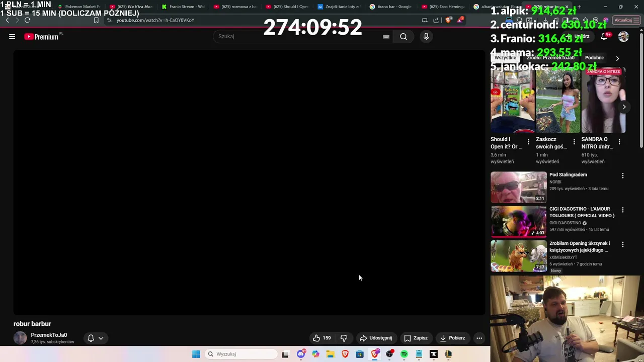
Task: Click the Zapisz save button
Action: click(x=416, y=338)
